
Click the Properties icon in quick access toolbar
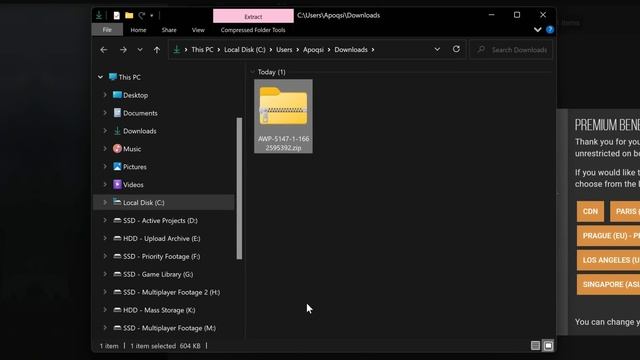click(x=116, y=16)
